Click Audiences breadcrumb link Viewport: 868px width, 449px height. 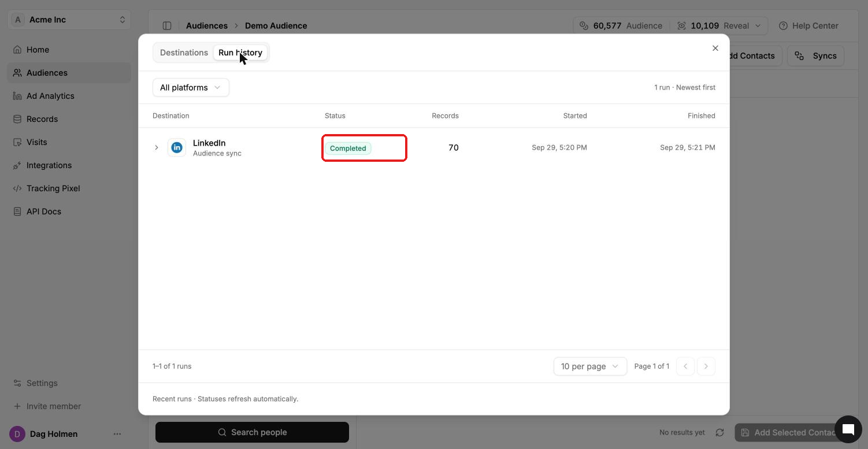click(x=207, y=25)
